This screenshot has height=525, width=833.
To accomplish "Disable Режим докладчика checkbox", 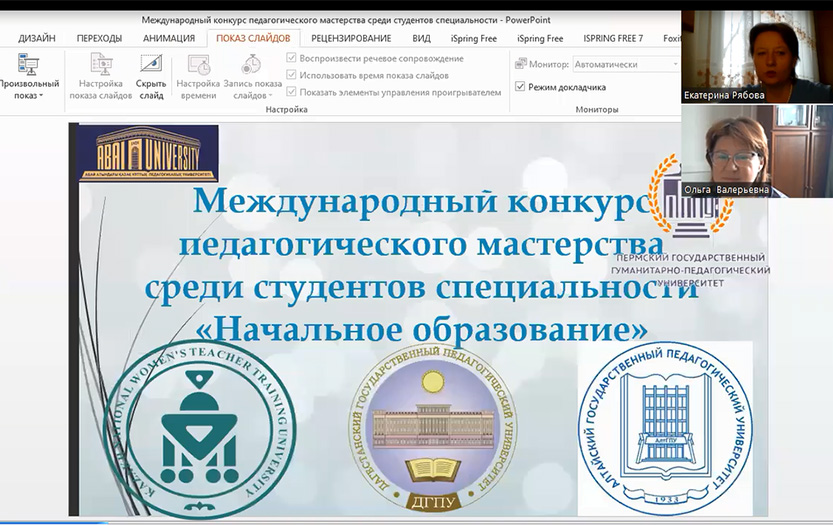I will pos(520,87).
